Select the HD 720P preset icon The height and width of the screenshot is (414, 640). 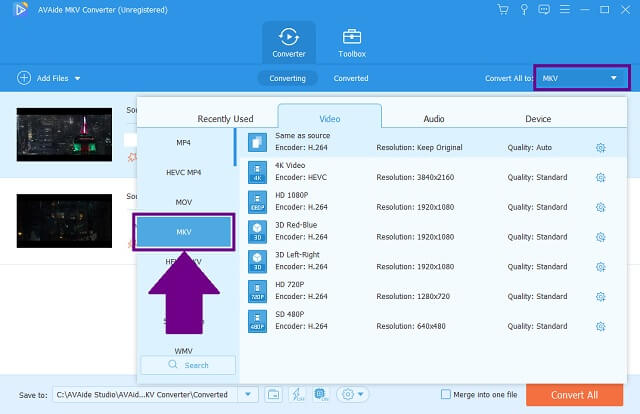(257, 291)
